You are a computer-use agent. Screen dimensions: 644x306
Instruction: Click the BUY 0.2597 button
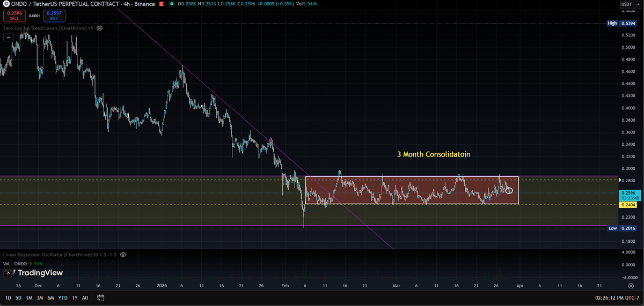coord(54,16)
